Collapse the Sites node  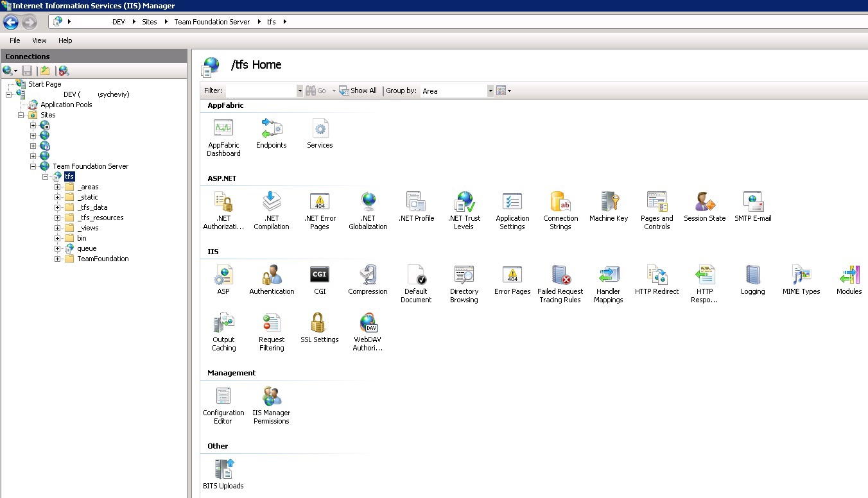pos(21,115)
